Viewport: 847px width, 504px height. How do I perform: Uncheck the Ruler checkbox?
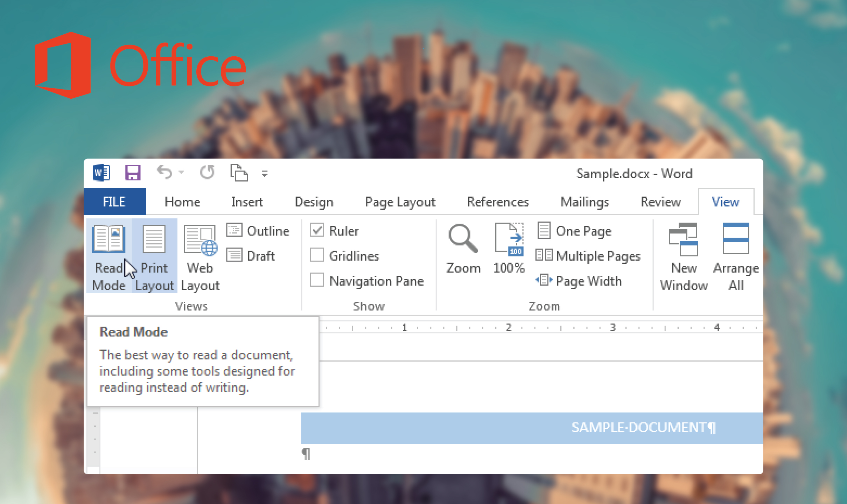coord(317,230)
